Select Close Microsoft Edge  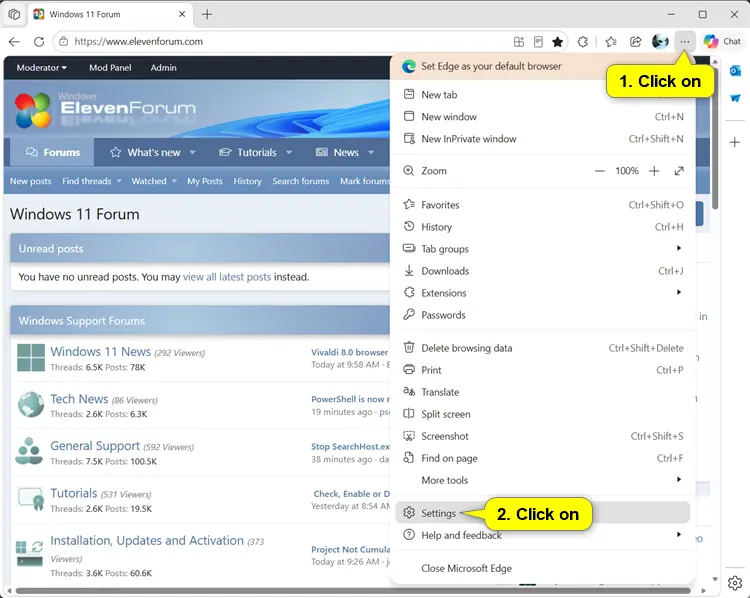point(543,568)
